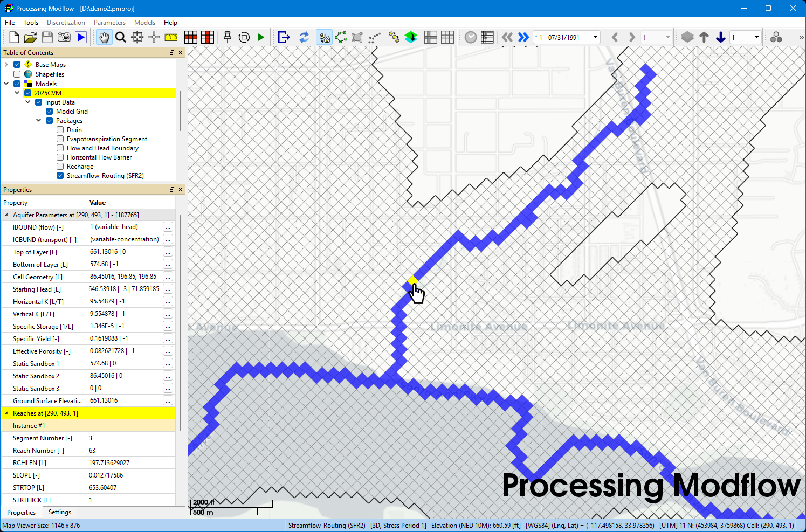
Task: Close the Table of Contents panel
Action: click(181, 53)
